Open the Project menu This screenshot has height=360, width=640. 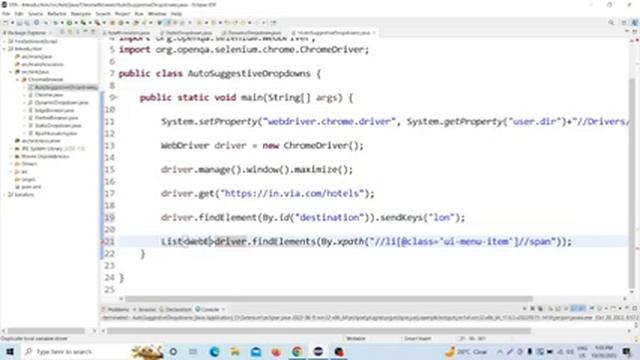tap(122, 14)
